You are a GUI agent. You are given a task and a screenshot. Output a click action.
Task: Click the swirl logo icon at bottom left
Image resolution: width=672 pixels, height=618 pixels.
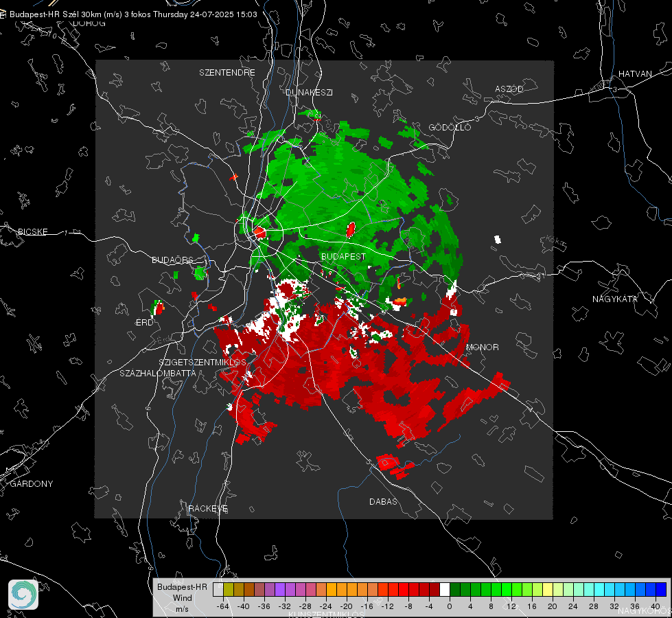(x=23, y=595)
